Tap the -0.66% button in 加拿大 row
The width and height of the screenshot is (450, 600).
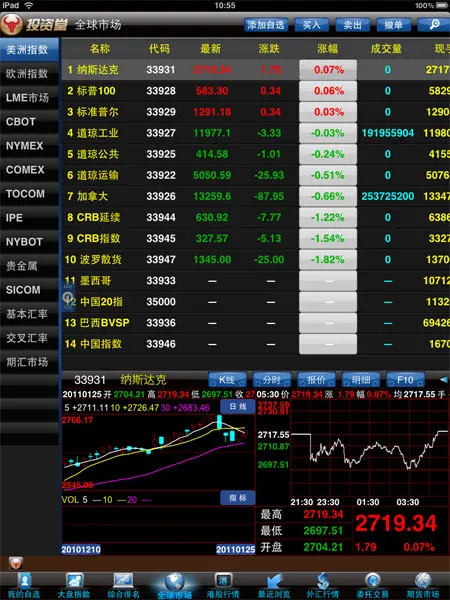328,196
